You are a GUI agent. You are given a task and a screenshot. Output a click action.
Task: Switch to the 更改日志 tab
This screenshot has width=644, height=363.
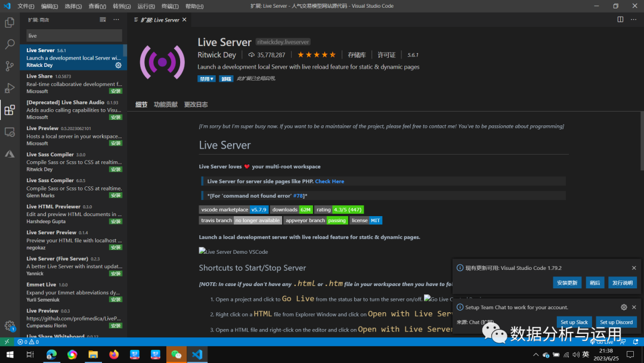click(196, 104)
